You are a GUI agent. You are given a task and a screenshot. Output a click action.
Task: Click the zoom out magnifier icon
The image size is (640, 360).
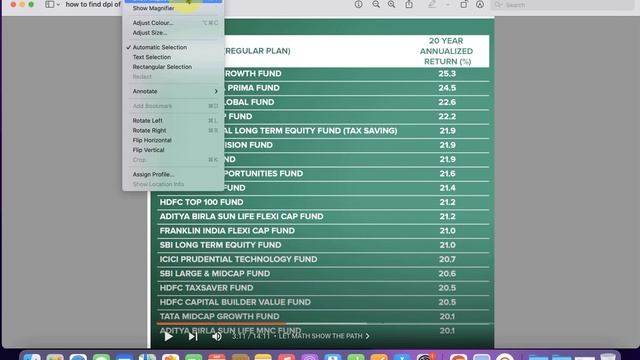(x=376, y=4)
